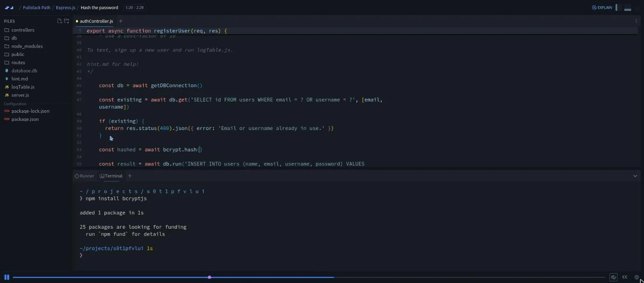Viewport: 644px width, 283px height.
Task: Create a new file in FILES panel
Action: [x=60, y=21]
